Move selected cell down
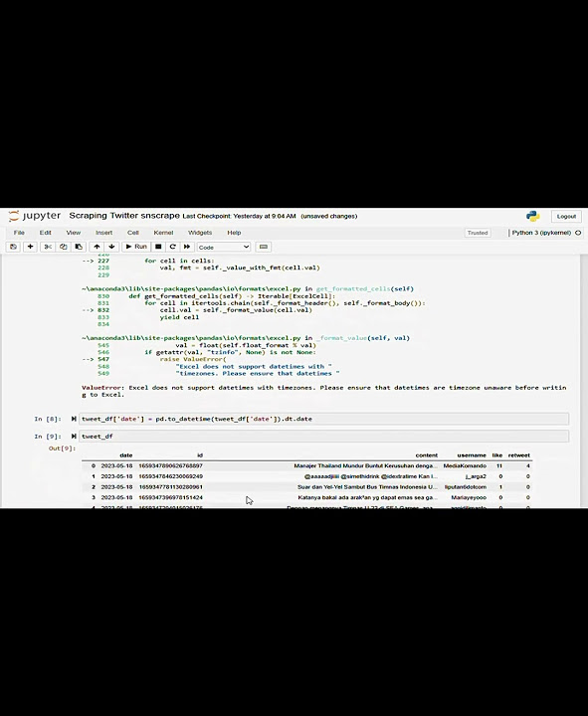The width and height of the screenshot is (588, 716). pyautogui.click(x=111, y=247)
